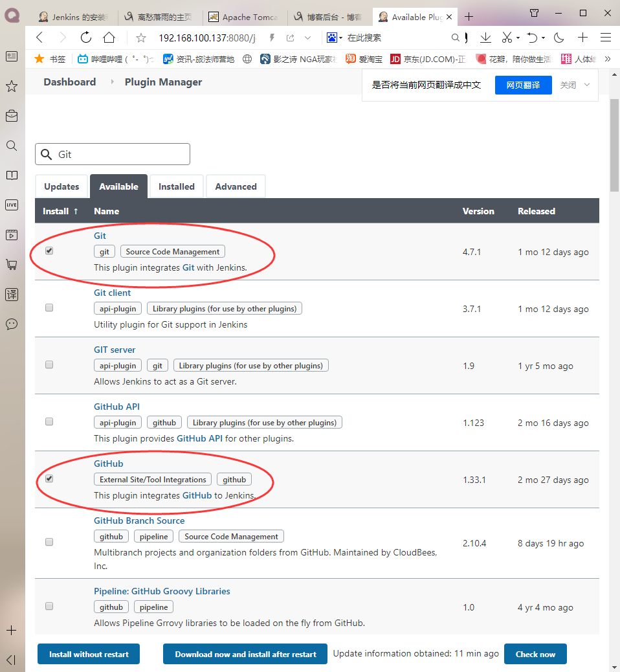Click the search magnifier in toolbar

[x=455, y=38]
